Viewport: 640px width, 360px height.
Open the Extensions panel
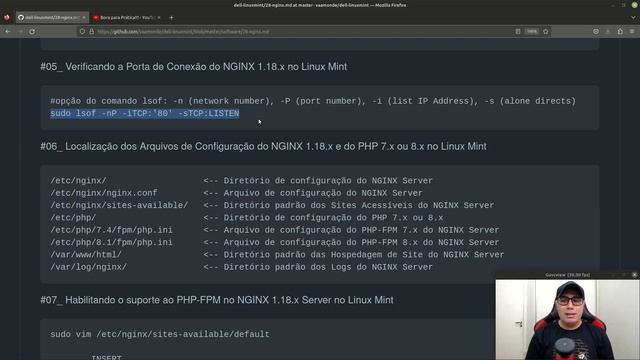pyautogui.click(x=620, y=31)
